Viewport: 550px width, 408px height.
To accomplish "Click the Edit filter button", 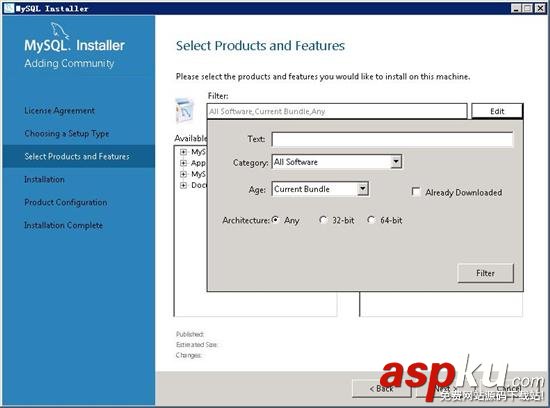I will (x=497, y=111).
